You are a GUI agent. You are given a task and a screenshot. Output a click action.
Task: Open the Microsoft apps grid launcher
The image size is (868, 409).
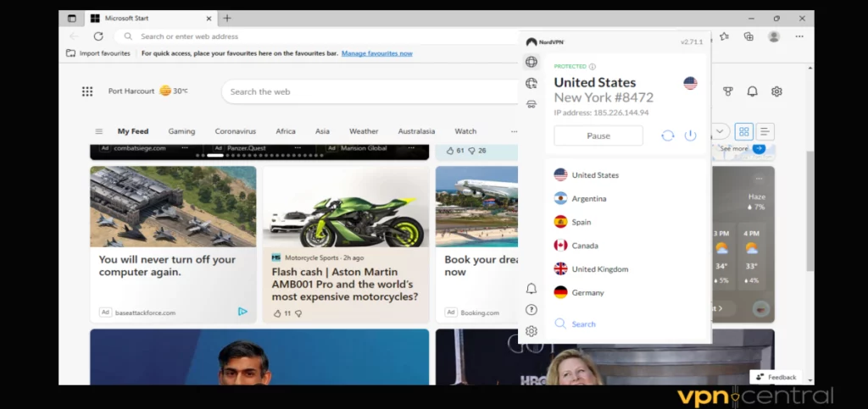[x=87, y=91]
